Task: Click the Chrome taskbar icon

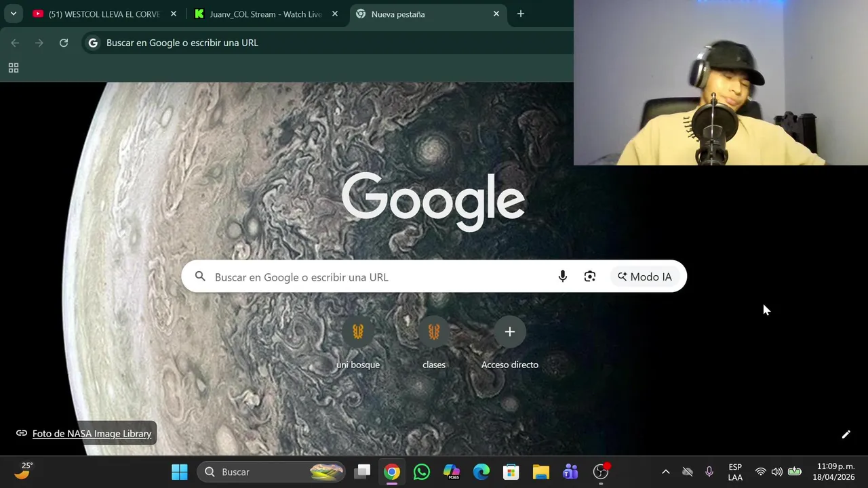Action: point(392,472)
